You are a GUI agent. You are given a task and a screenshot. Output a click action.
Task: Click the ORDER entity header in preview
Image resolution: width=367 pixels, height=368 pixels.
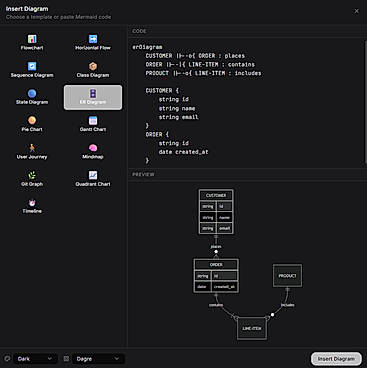216,265
